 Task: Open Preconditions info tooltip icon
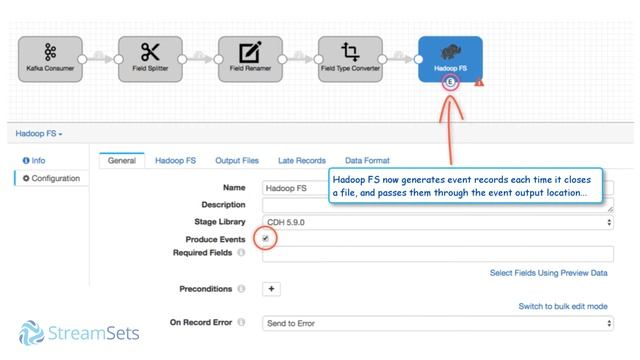[241, 289]
